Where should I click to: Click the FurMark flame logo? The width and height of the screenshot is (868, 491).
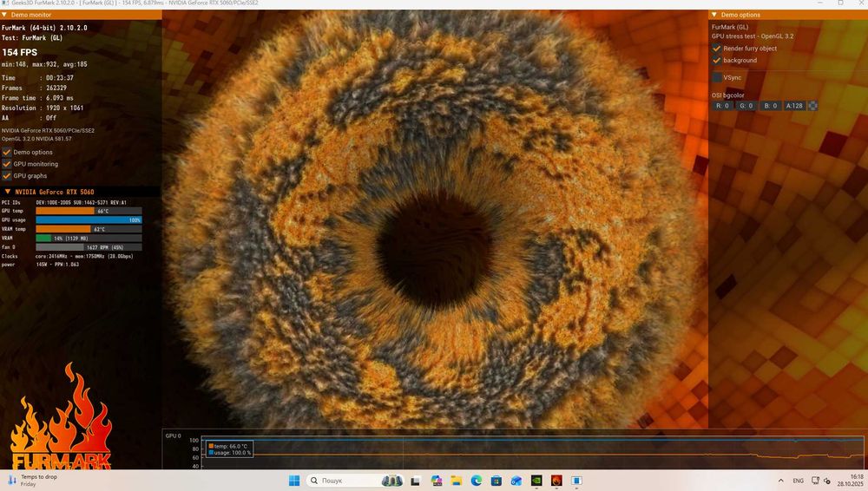[x=61, y=416]
